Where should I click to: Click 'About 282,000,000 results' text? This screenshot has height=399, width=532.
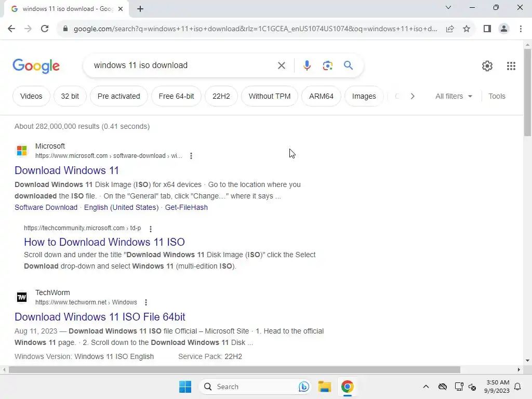[57, 126]
